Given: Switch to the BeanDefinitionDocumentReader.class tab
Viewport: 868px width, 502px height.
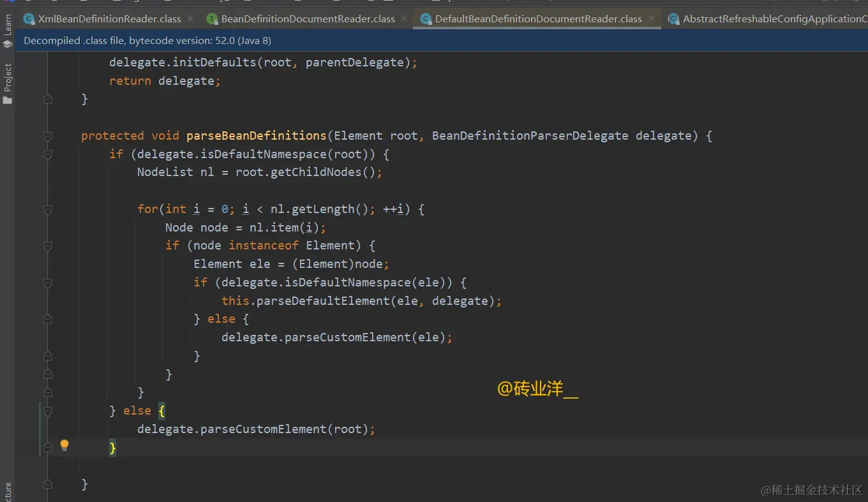Looking at the screenshot, I should click(x=308, y=19).
